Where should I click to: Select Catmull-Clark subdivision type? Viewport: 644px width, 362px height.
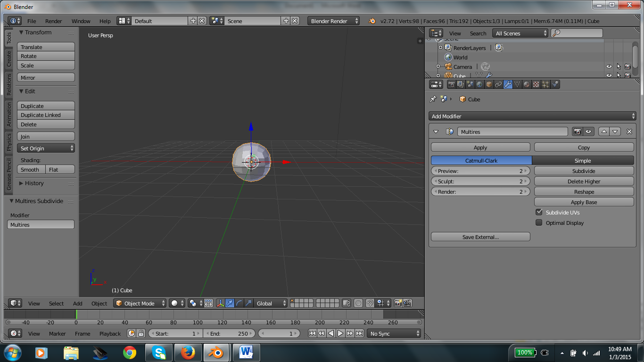point(481,161)
